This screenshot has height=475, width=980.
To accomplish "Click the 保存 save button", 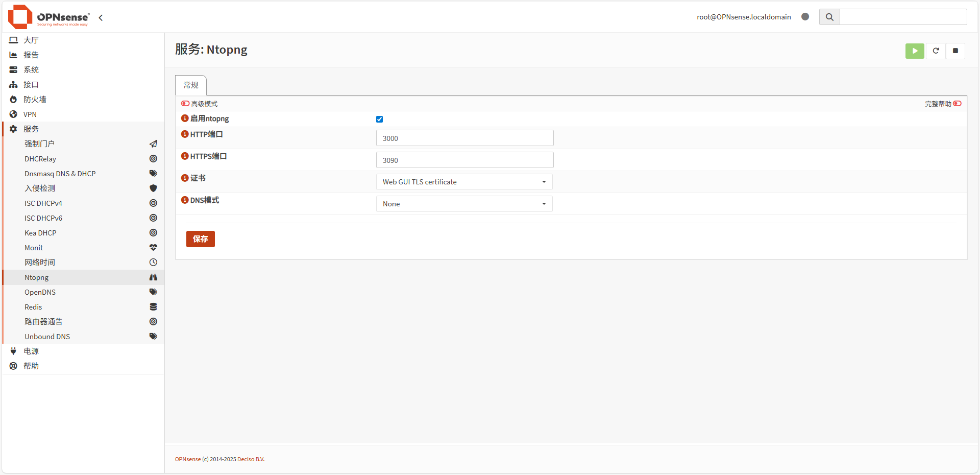I will point(200,239).
